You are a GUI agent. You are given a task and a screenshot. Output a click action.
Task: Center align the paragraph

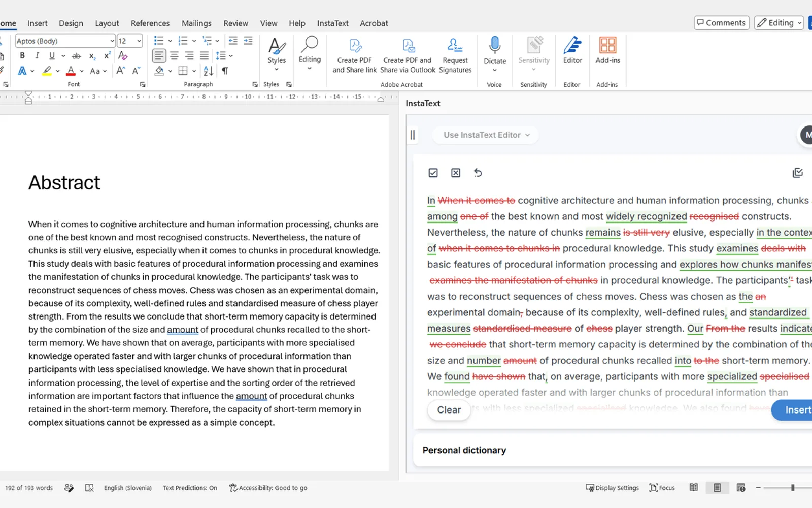(174, 56)
